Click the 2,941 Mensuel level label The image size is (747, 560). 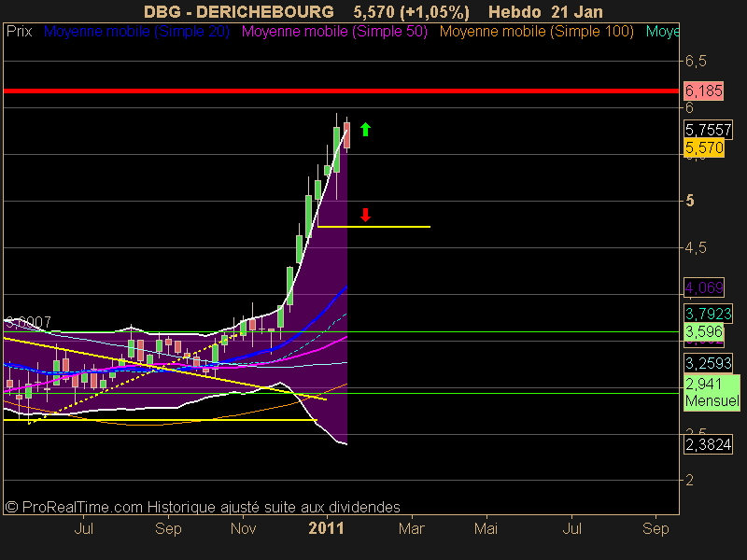(x=712, y=392)
